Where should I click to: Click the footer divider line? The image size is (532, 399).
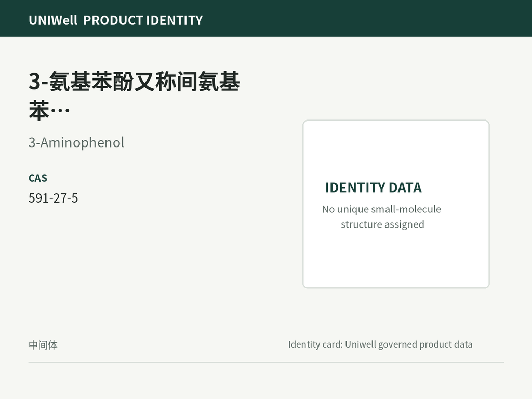(x=266, y=362)
